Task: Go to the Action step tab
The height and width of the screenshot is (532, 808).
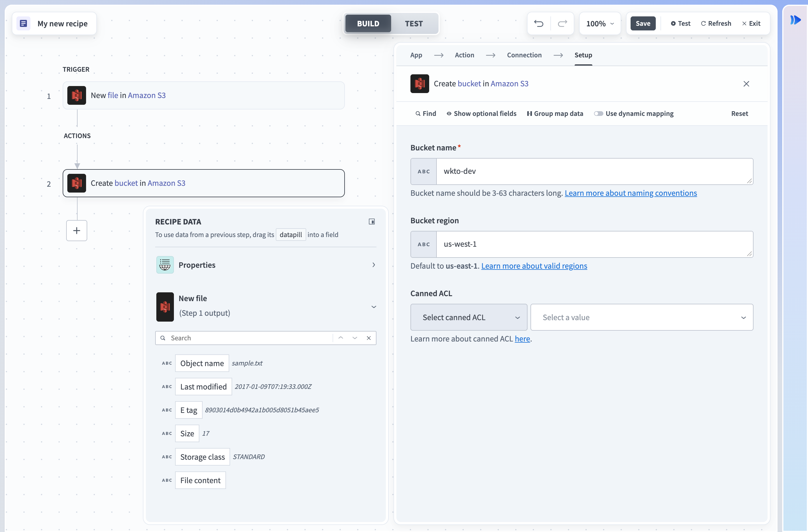Action: tap(464, 55)
